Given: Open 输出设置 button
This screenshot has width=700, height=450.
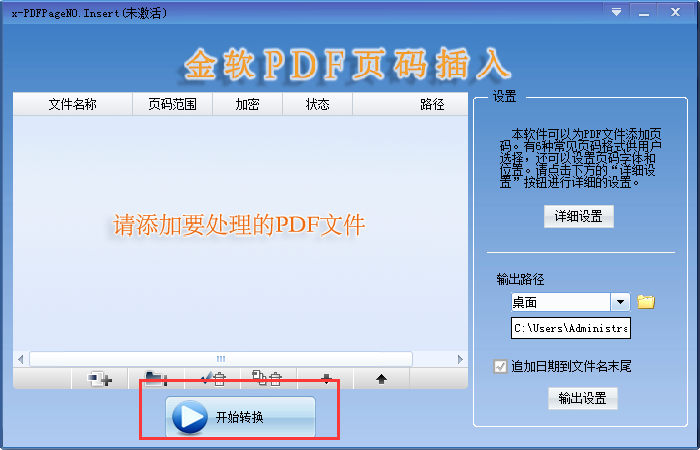Looking at the screenshot, I should pos(583,398).
